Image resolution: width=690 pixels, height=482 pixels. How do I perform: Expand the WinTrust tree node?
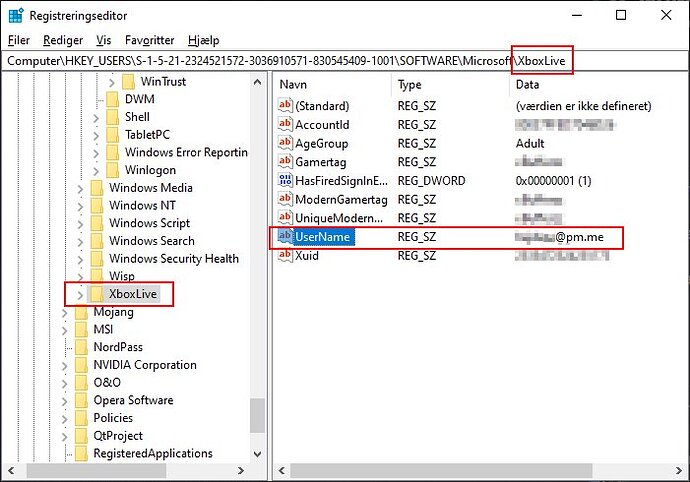[111, 81]
